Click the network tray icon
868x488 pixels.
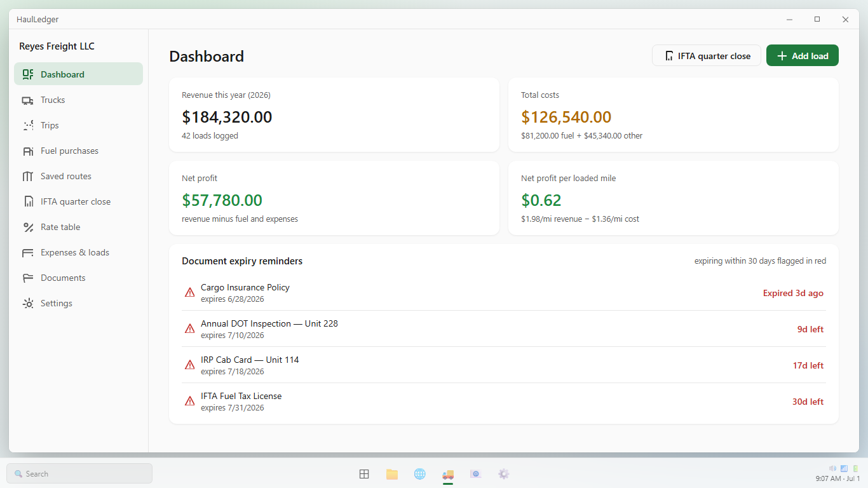(844, 468)
